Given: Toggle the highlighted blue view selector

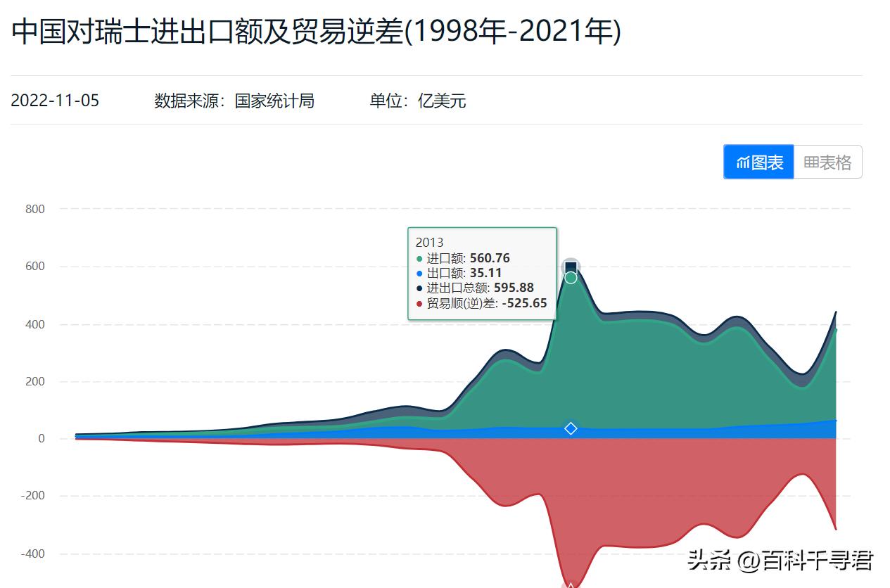Looking at the screenshot, I should click(x=758, y=162).
